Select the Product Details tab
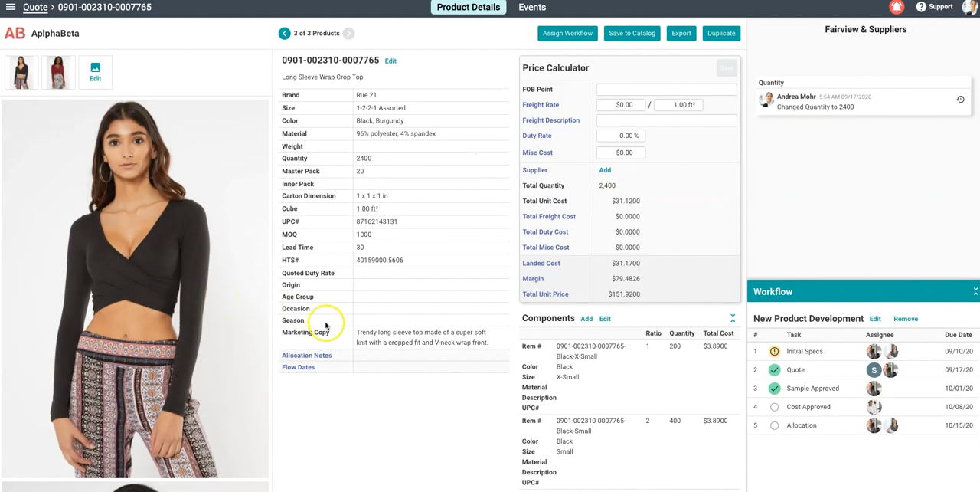The width and height of the screenshot is (980, 492). (x=468, y=7)
